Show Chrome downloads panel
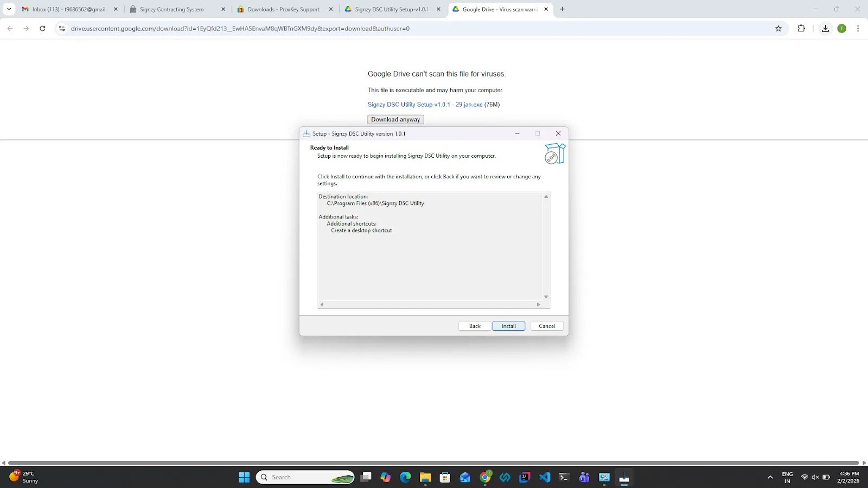 825,29
